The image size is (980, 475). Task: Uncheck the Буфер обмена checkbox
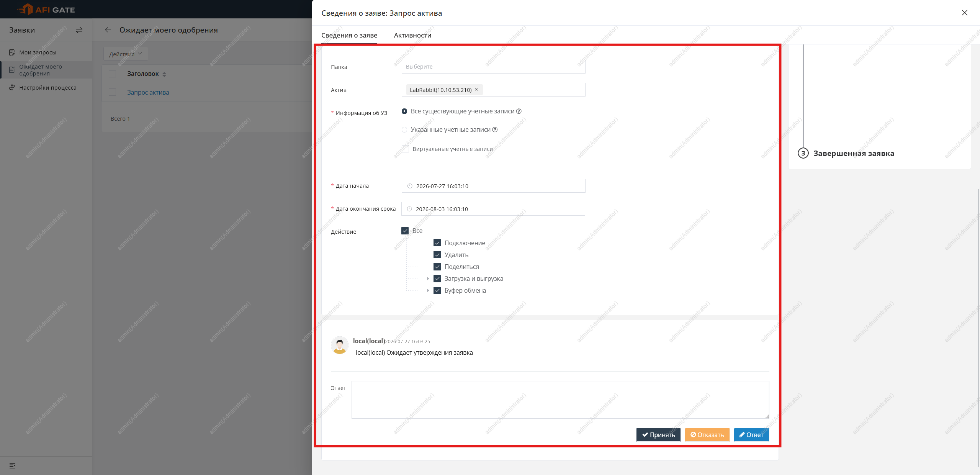437,290
